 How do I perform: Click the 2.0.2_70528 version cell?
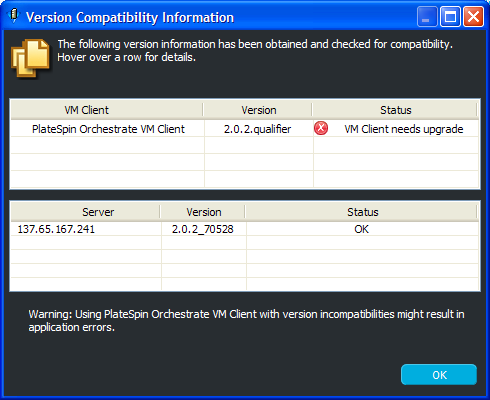pos(203,229)
